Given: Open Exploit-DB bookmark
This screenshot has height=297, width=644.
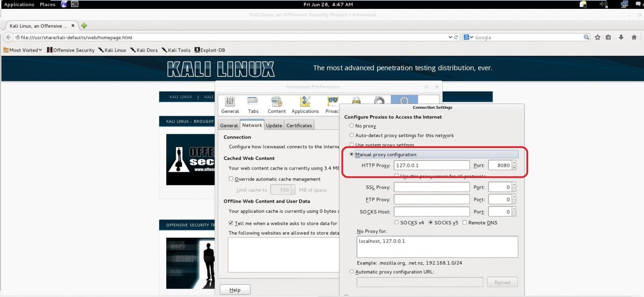Looking at the screenshot, I should point(210,50).
